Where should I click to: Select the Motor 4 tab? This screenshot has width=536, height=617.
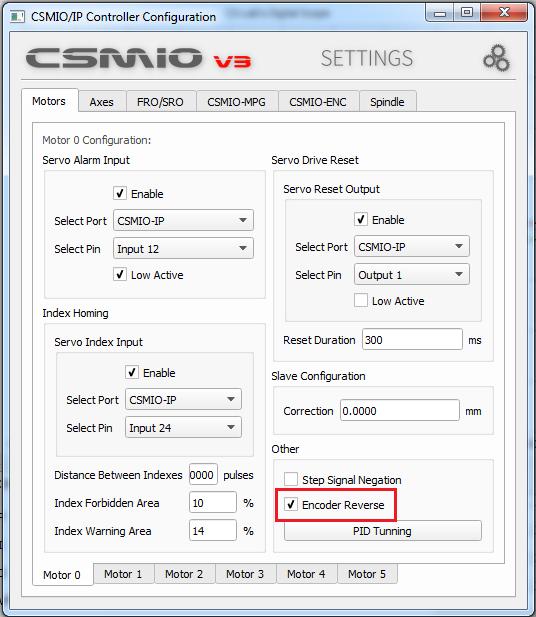coord(306,574)
